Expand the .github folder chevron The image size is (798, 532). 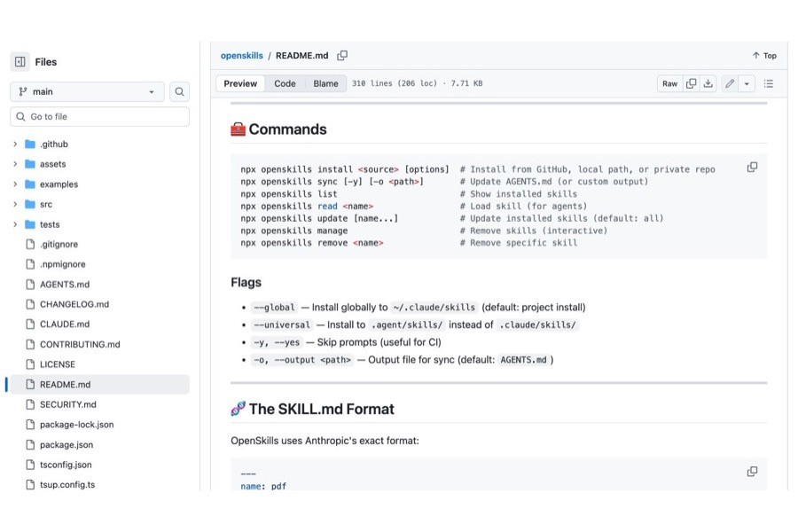[x=15, y=144]
